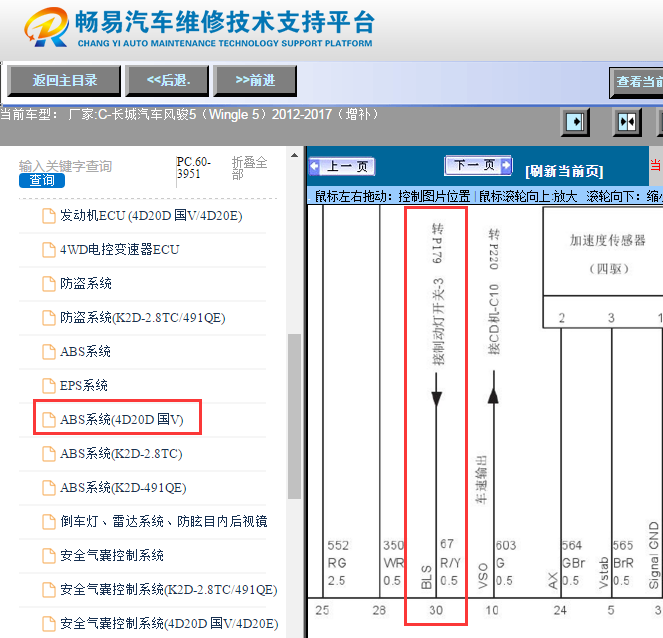Click document icon beside EPS系统

coord(49,386)
